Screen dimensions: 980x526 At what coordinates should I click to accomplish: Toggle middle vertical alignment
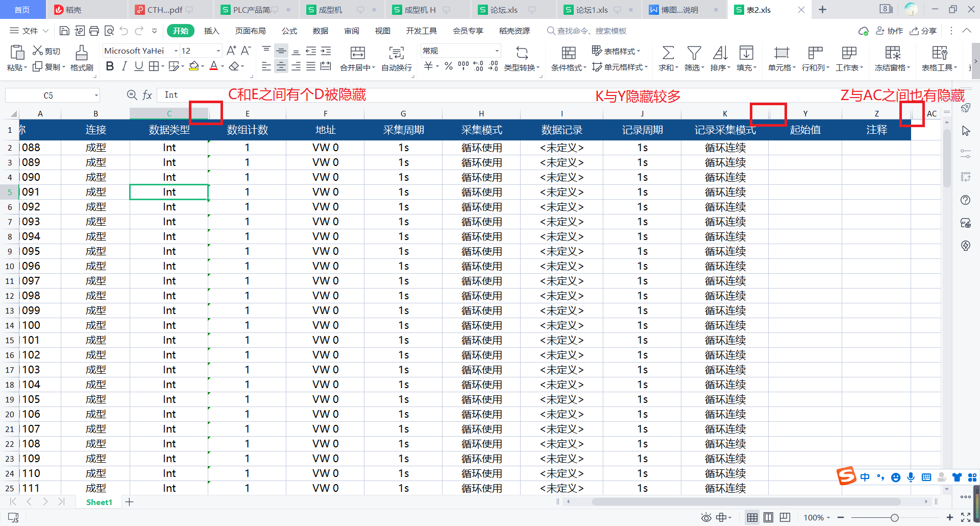click(281, 51)
